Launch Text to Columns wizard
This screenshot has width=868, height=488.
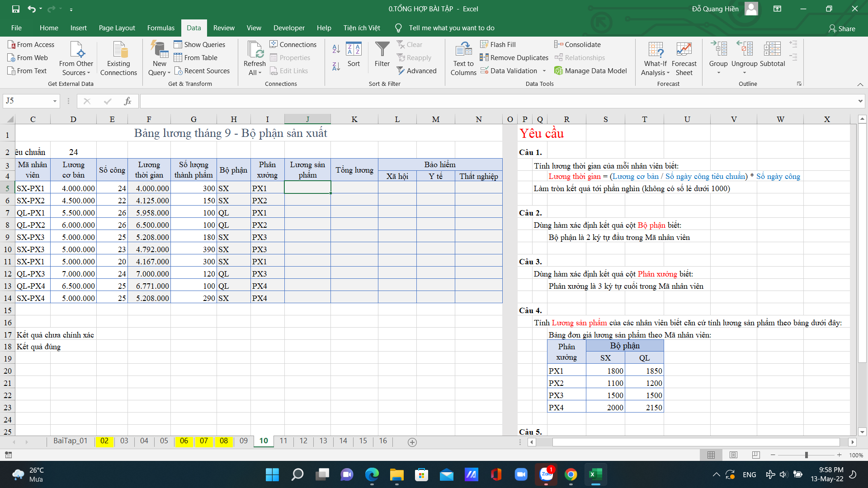463,58
